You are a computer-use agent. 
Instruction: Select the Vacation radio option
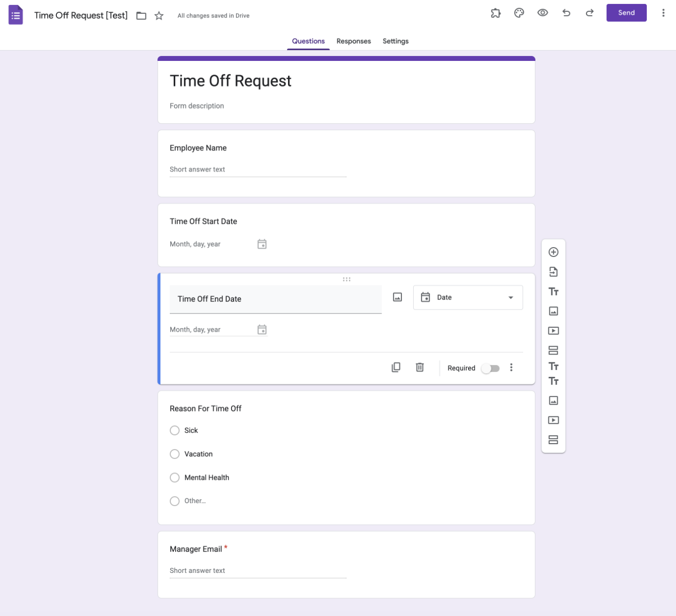[x=175, y=454]
